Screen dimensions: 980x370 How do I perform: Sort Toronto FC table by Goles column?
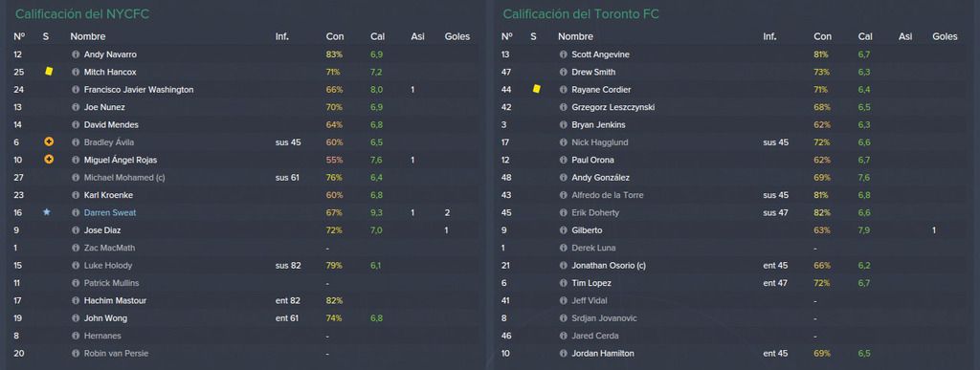point(945,37)
